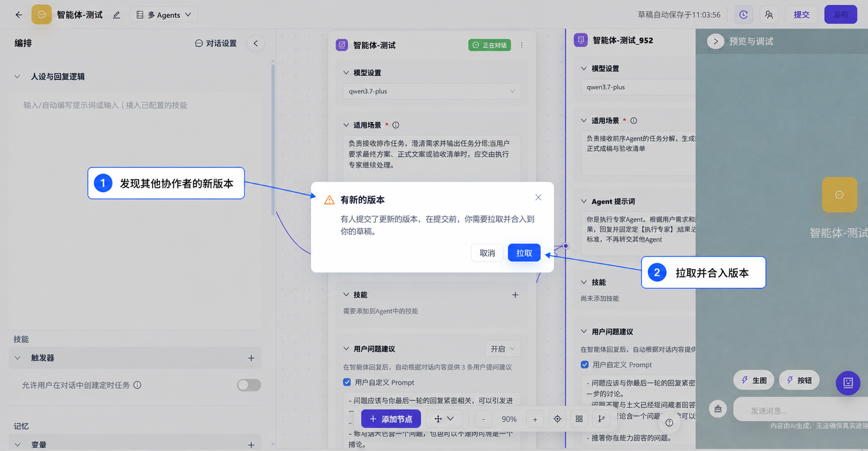Click the 拉取 button in the dialog

tap(524, 253)
